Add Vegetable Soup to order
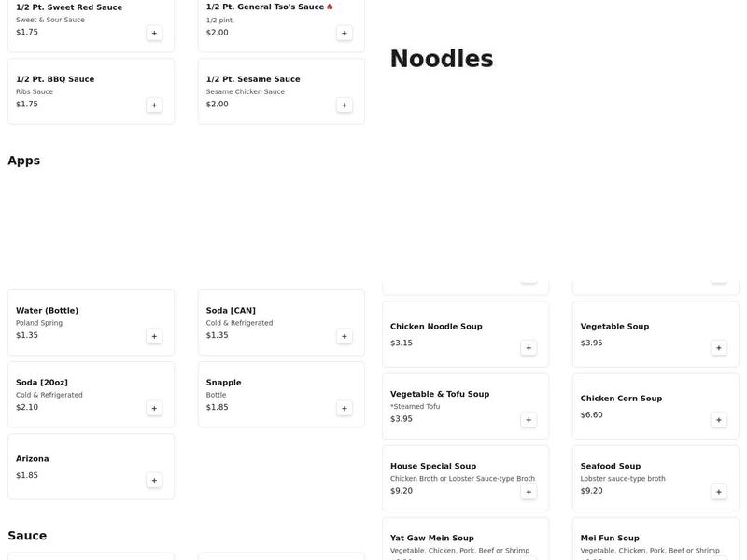The width and height of the screenshot is (747, 560). pyautogui.click(x=719, y=348)
